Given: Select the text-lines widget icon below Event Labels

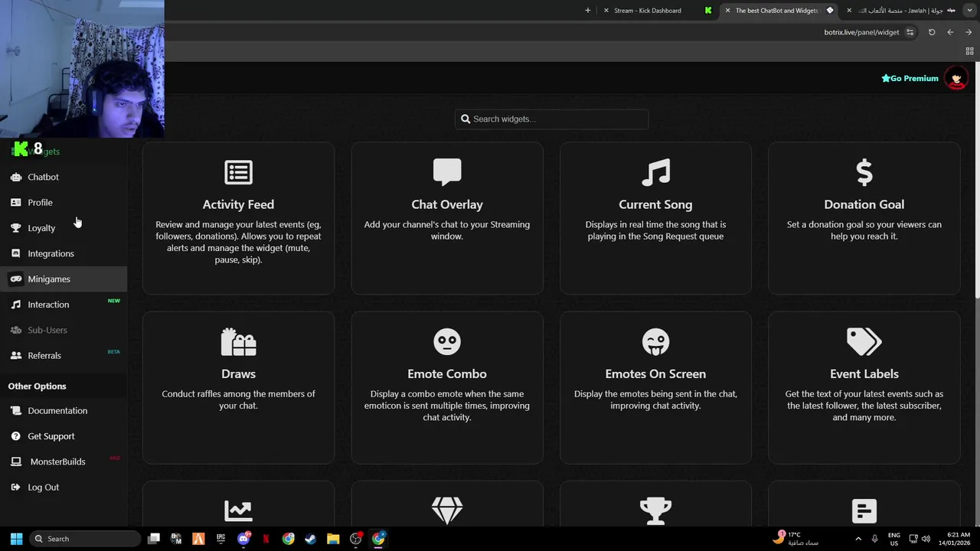Looking at the screenshot, I should pyautogui.click(x=864, y=510).
